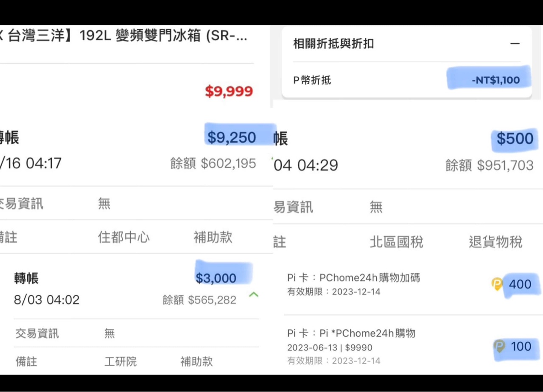Image resolution: width=543 pixels, height=392 pixels.
Task: Select 無 in the $9,250 transfer's info row
Action: (104, 204)
